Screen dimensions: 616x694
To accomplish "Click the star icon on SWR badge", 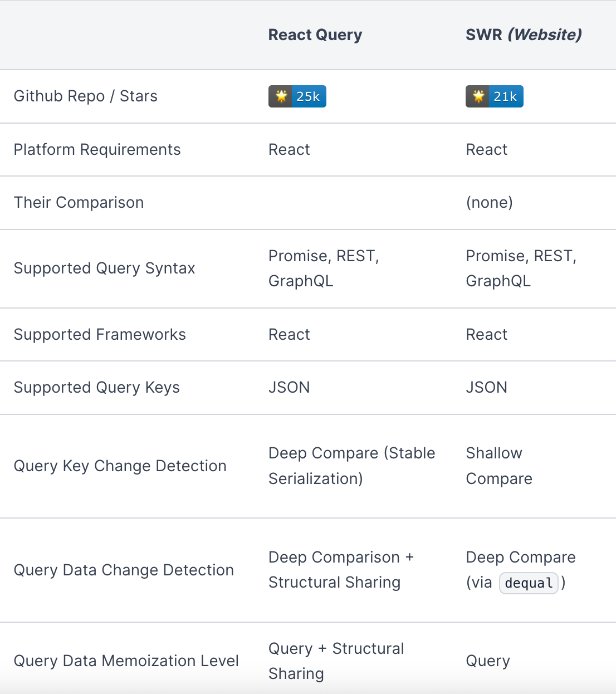I will pyautogui.click(x=478, y=96).
